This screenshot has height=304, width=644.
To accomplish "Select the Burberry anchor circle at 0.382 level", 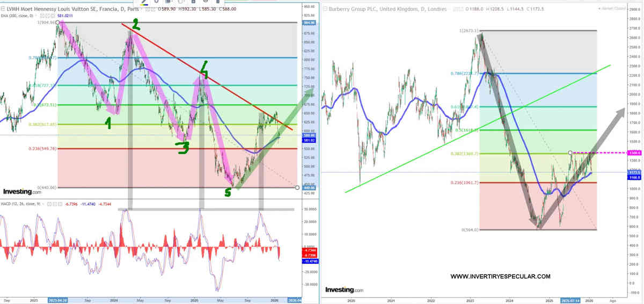I will (570, 153).
